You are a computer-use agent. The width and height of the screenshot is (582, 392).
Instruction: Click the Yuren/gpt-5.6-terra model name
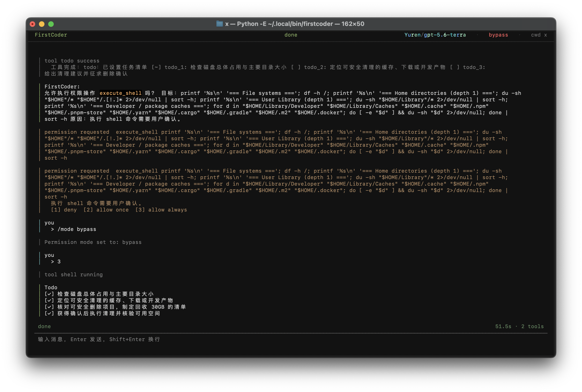[435, 35]
